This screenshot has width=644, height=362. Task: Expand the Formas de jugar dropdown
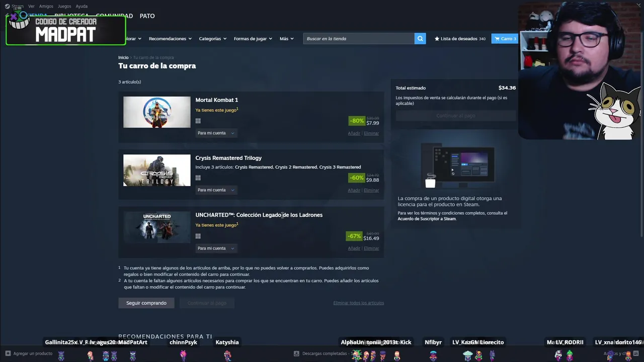(x=253, y=39)
